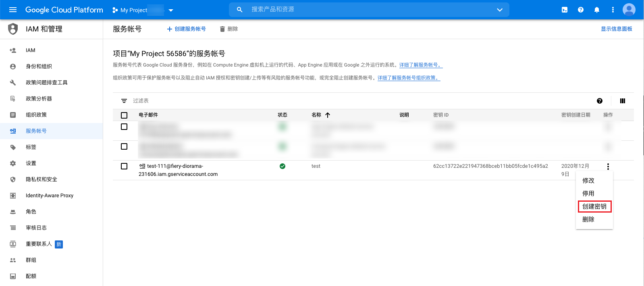Select the first blurred row checkbox
Screen dimensions: 644x286
(x=124, y=127)
